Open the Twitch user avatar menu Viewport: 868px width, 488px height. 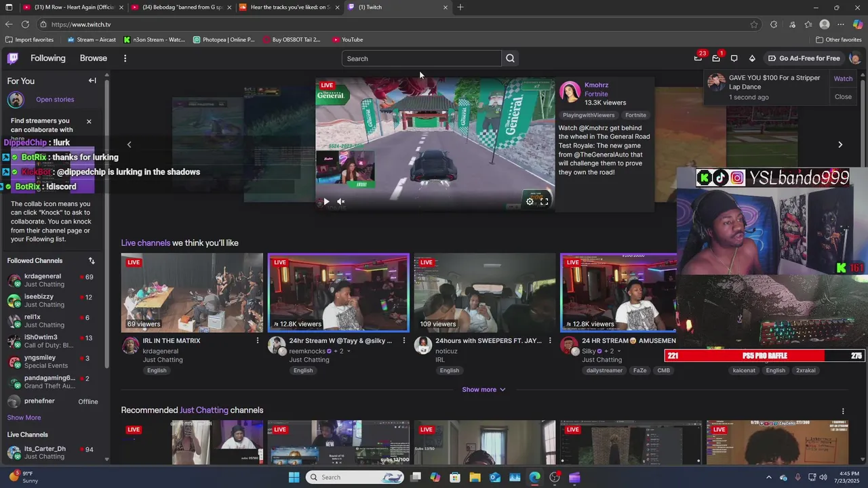[854, 58]
